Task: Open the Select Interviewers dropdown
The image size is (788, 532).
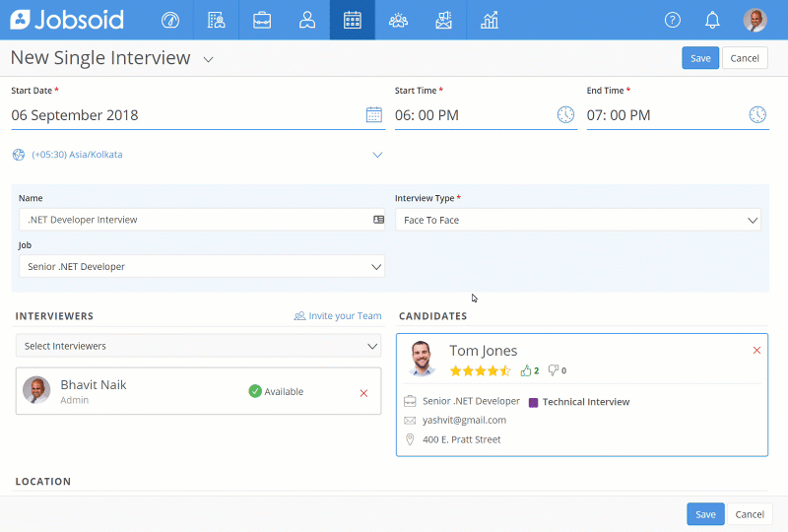Action: [x=199, y=346]
